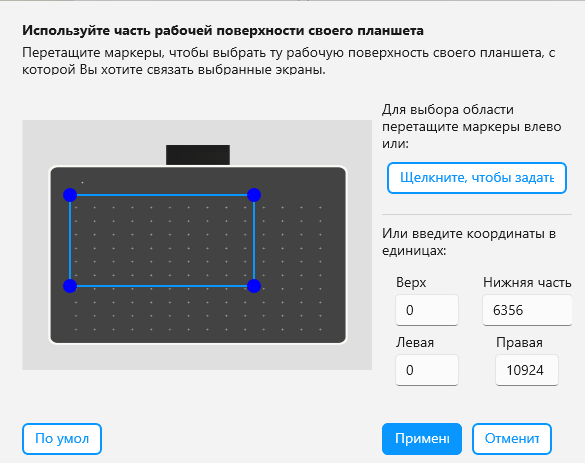The width and height of the screenshot is (585, 463).
Task: Click the top edge of blue selection rectangle
Action: 162,195
